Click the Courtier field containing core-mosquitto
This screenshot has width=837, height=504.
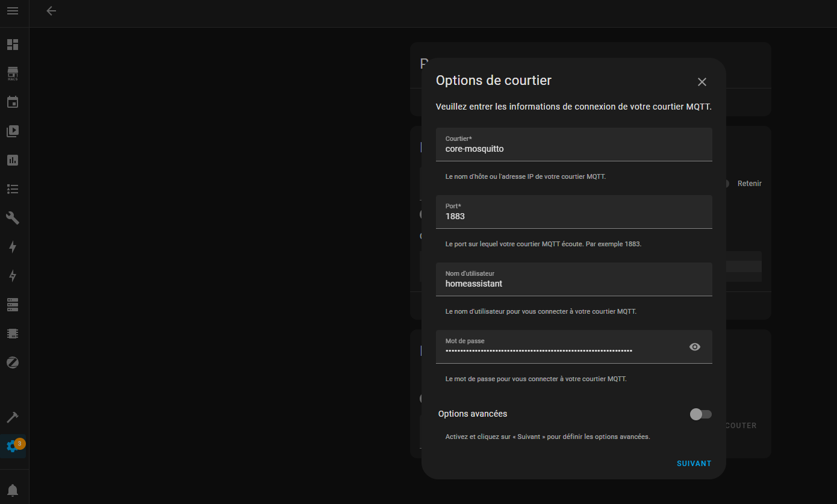tap(574, 145)
